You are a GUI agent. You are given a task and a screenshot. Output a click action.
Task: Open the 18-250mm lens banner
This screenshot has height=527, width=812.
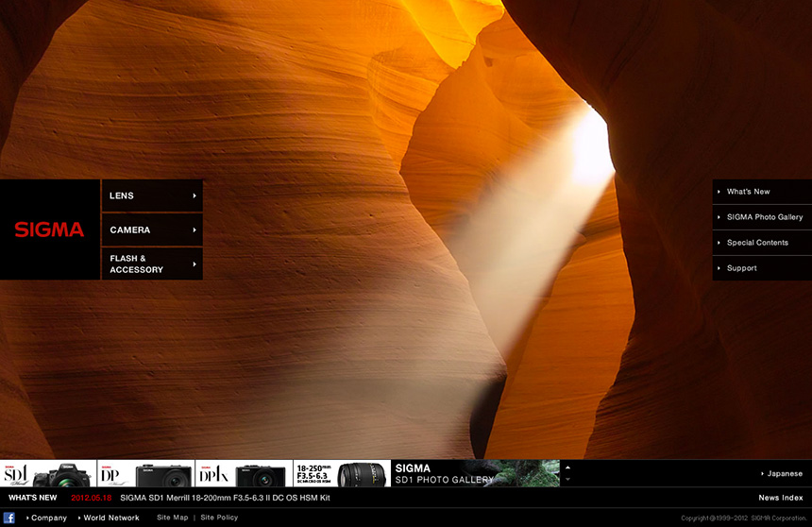341,473
